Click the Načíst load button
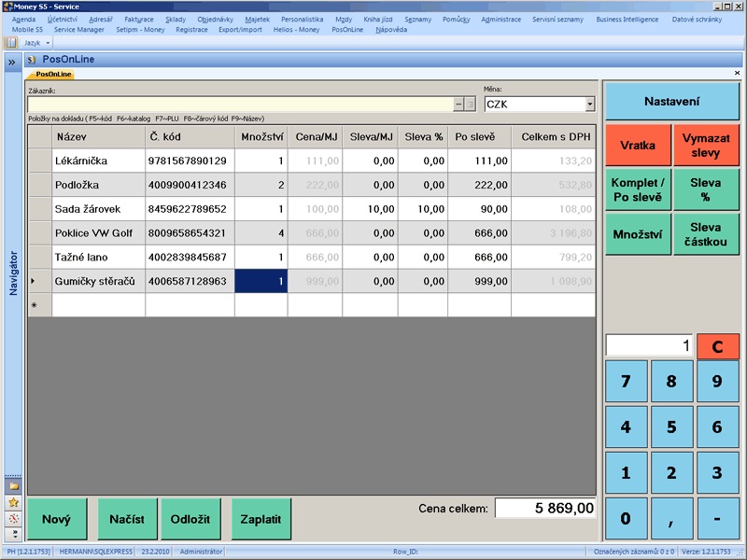Image resolution: width=747 pixels, height=560 pixels. tap(127, 519)
